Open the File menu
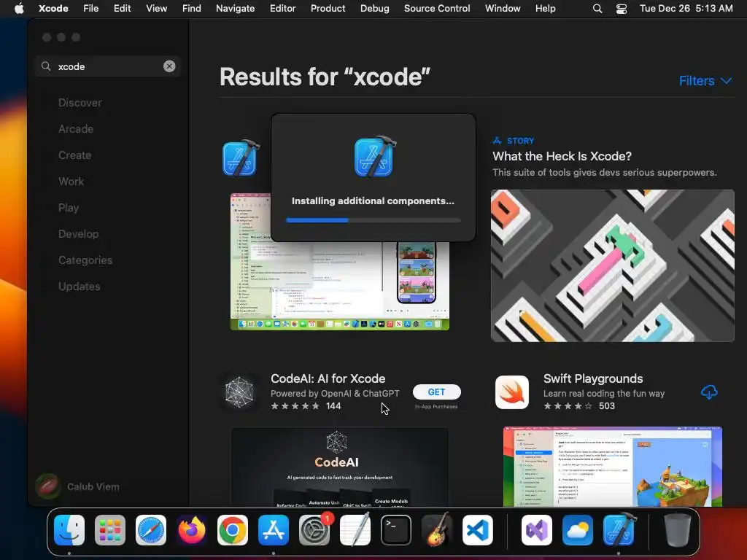Image resolution: width=747 pixels, height=560 pixels. (90, 9)
